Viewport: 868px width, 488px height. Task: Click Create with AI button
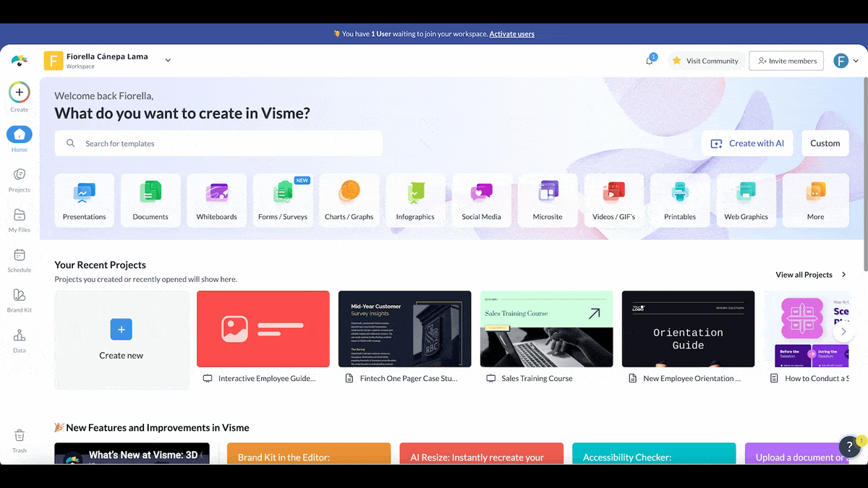point(747,143)
